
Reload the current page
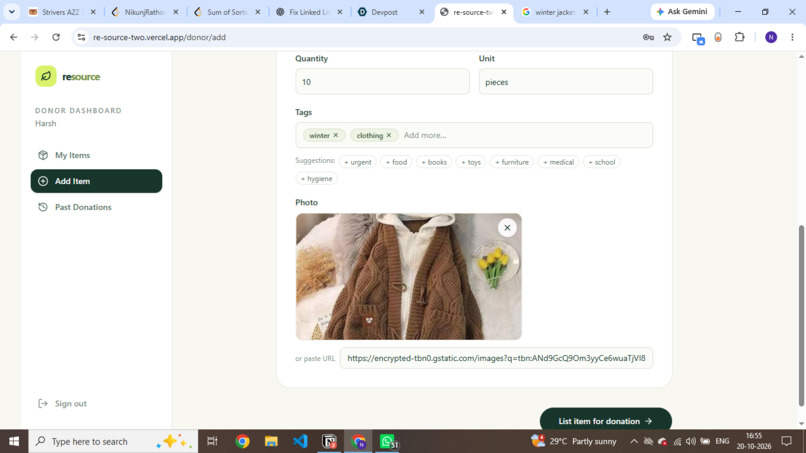(x=56, y=37)
